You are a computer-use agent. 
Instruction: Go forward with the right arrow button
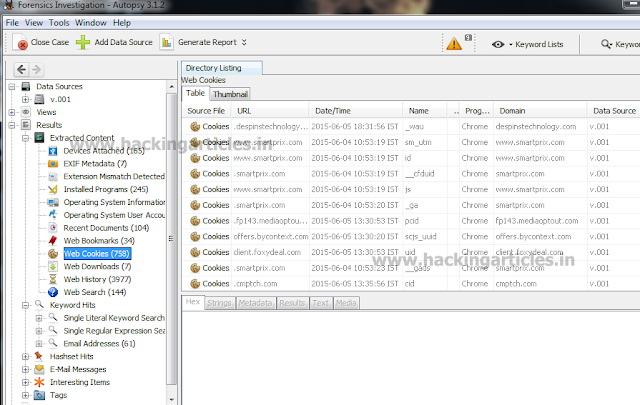click(x=37, y=69)
